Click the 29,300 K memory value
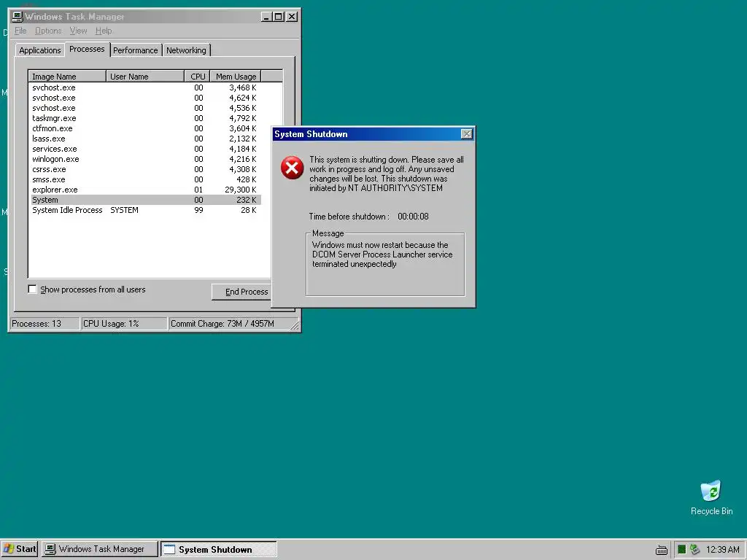This screenshot has width=747, height=560. [241, 190]
